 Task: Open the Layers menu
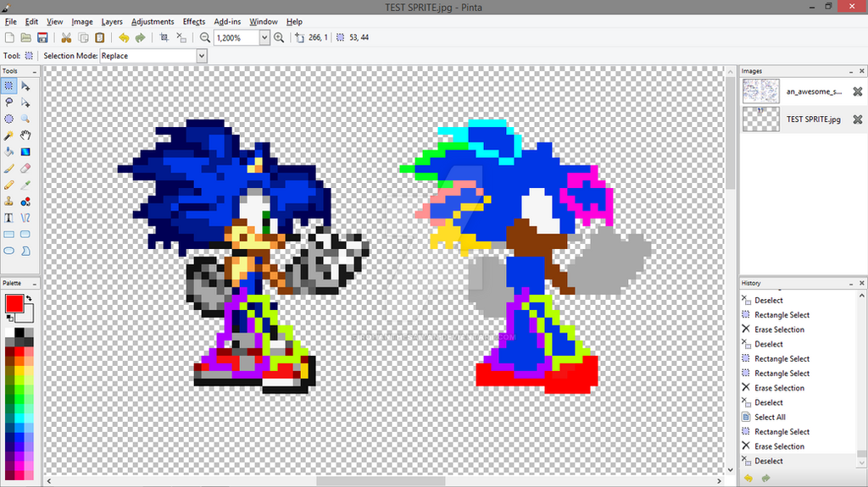112,21
